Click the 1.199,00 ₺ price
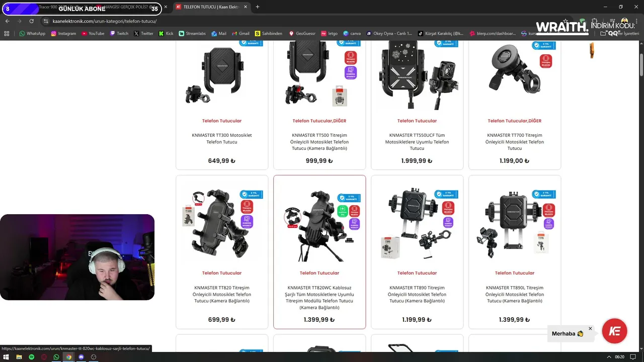Image resolution: width=644 pixels, height=362 pixels. point(515,161)
